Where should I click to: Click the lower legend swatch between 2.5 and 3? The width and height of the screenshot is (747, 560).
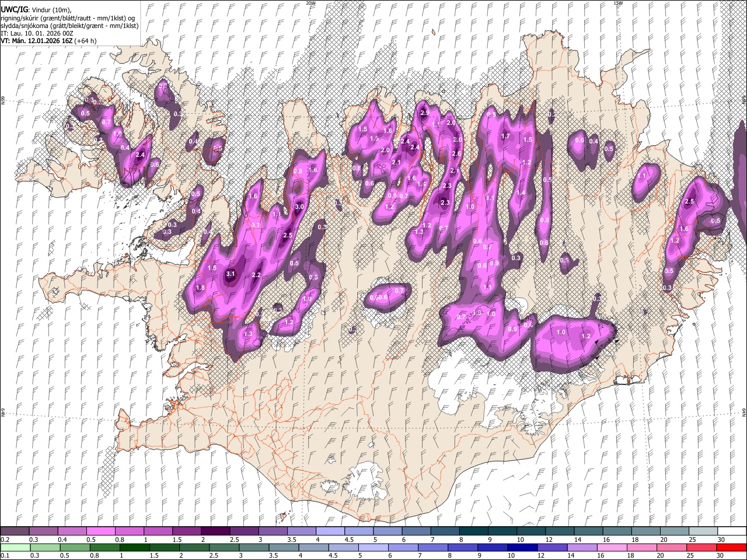[224, 548]
